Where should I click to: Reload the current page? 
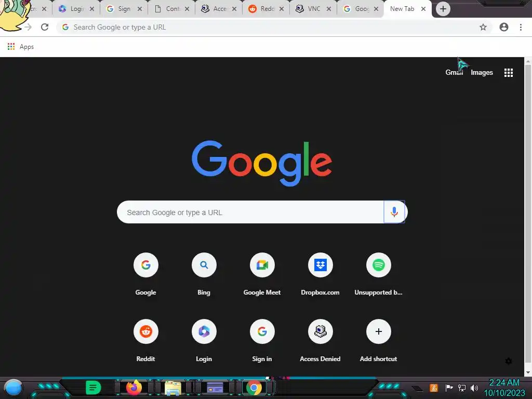click(45, 27)
